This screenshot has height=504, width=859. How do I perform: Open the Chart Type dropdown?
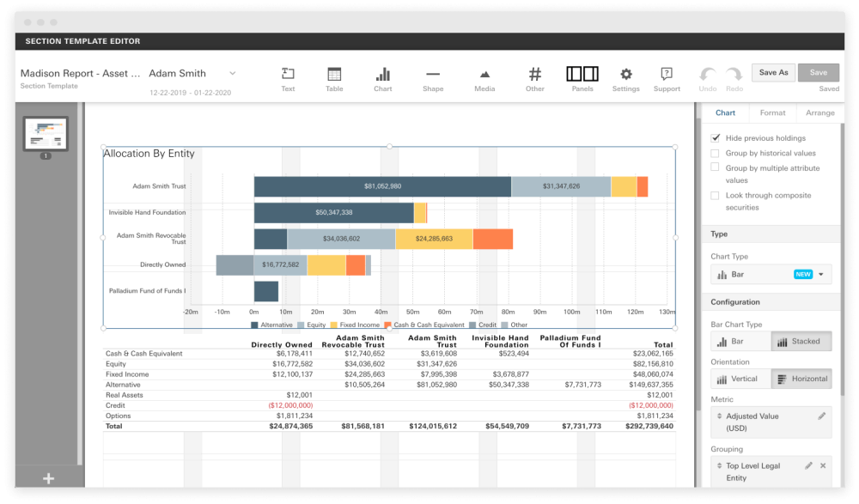[x=771, y=275]
